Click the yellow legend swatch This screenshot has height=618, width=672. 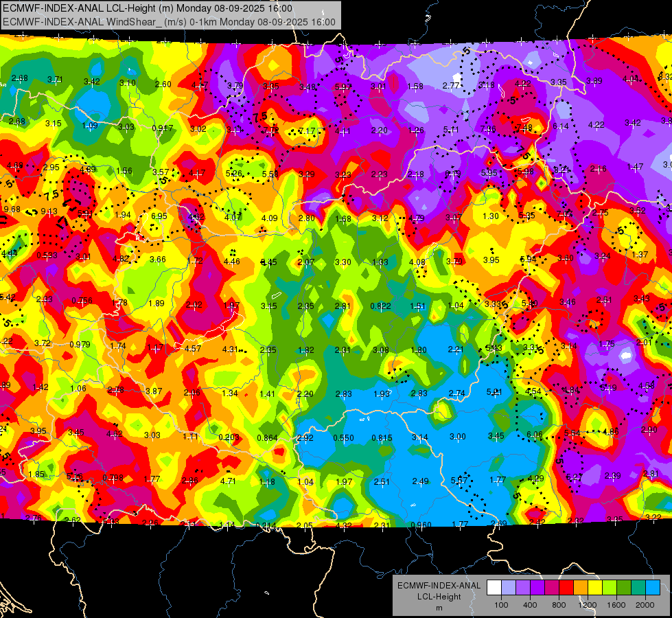click(595, 588)
